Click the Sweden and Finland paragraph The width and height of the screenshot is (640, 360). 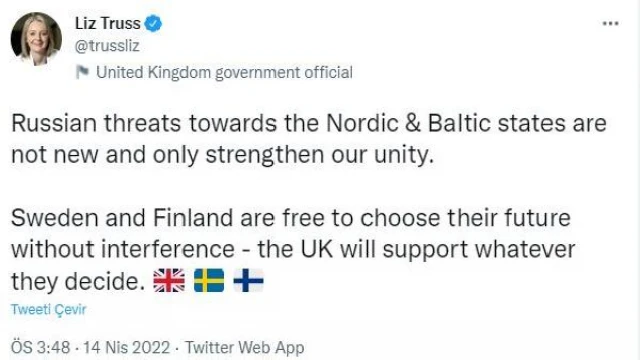coord(293,250)
